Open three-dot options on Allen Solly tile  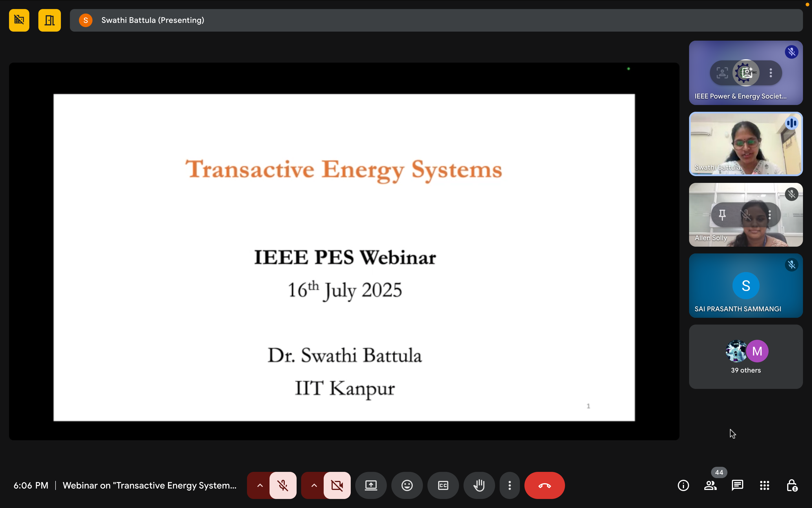[x=770, y=215]
